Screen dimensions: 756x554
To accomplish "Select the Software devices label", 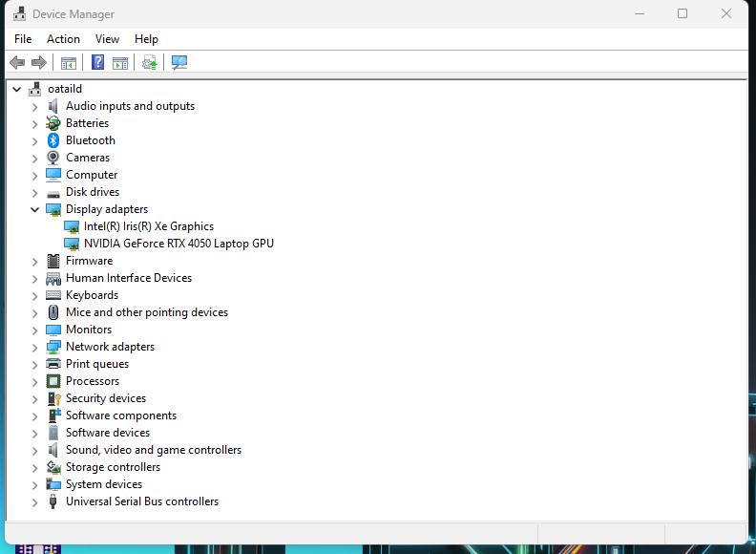I will (x=108, y=433).
